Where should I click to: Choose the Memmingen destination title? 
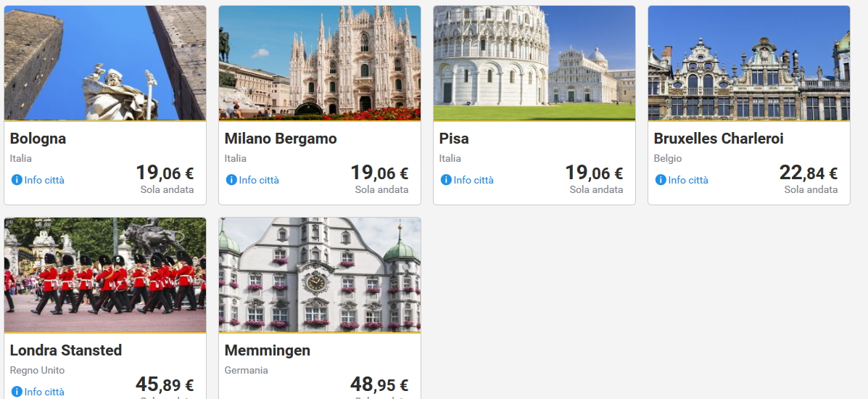click(x=268, y=350)
